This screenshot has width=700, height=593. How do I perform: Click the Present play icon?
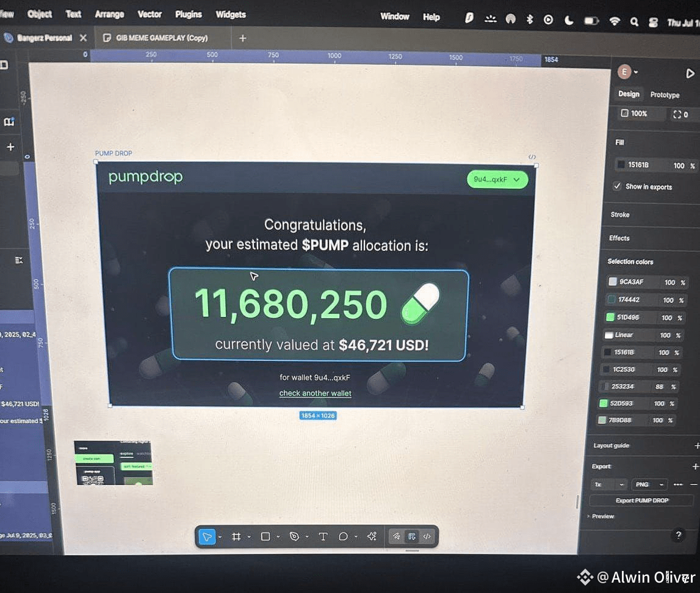[690, 73]
